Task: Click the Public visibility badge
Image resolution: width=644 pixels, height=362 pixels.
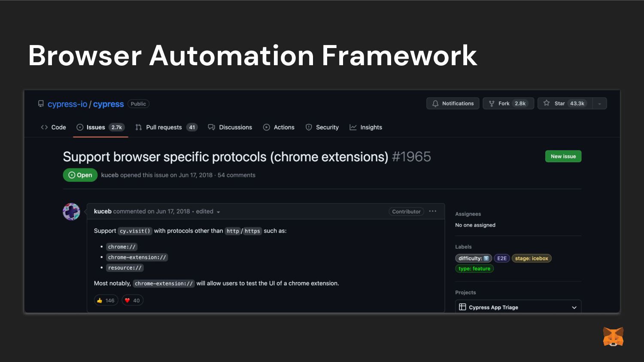Action: point(138,104)
